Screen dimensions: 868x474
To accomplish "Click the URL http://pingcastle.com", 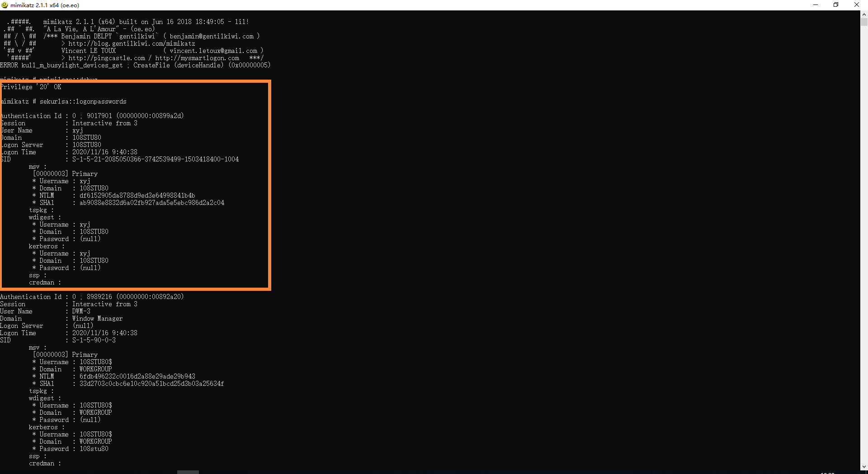I will pos(107,58).
